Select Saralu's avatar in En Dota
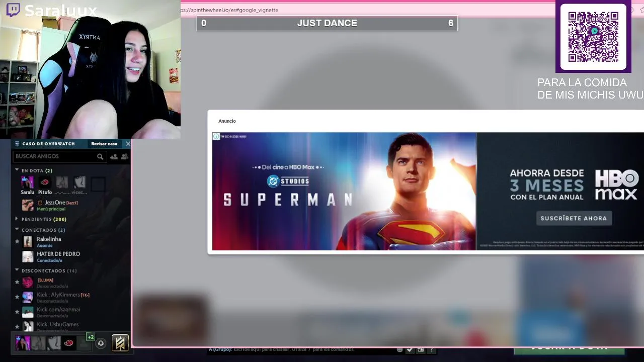Screen dimensions: 644x362 coord(27,182)
